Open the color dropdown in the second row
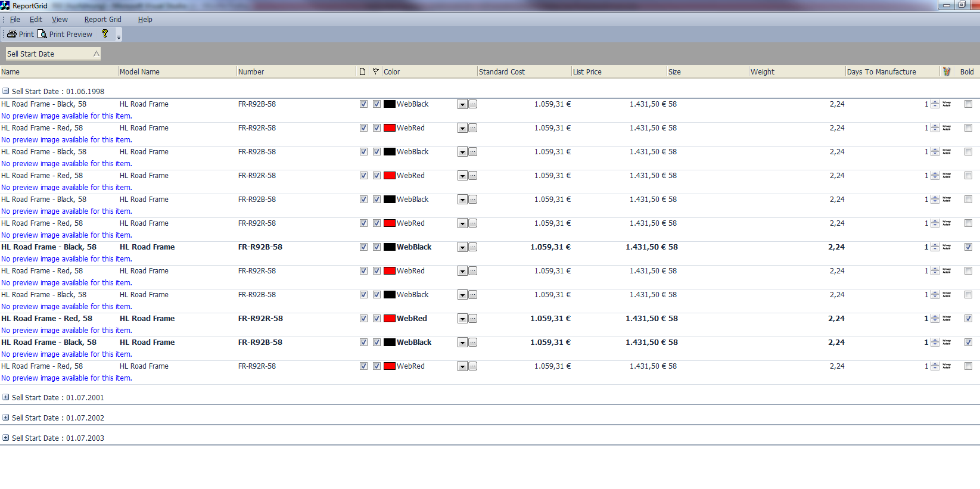Image resolution: width=980 pixels, height=489 pixels. click(462, 128)
